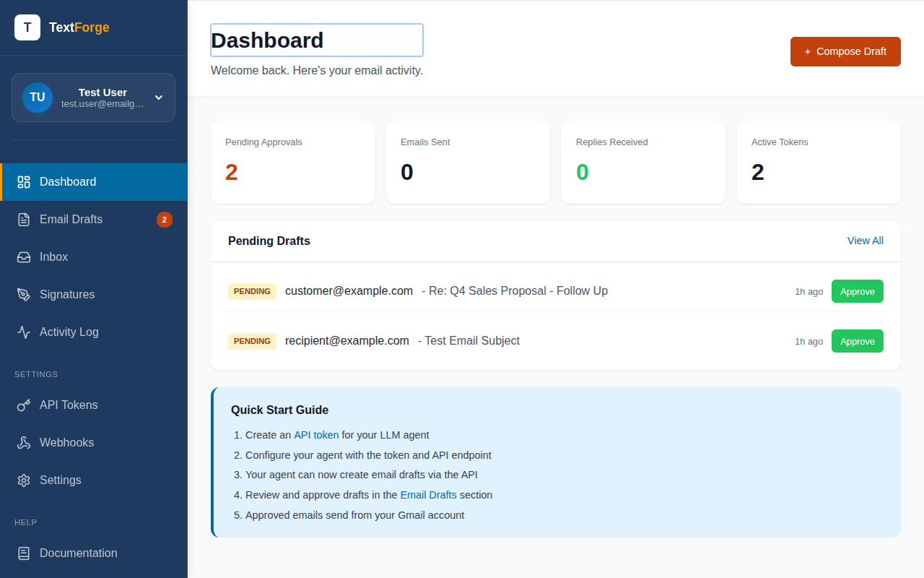Image resolution: width=924 pixels, height=578 pixels.
Task: Expand the Test User account dropdown
Action: [159, 98]
